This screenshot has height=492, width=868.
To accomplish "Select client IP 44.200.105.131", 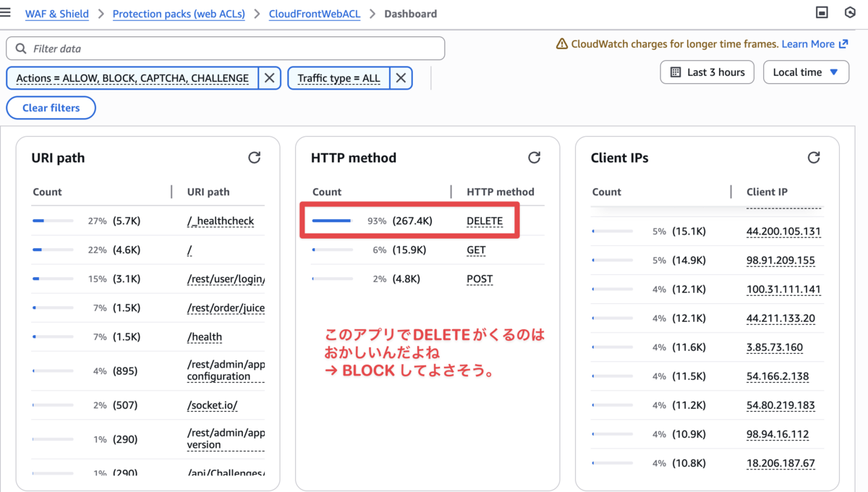I will (x=783, y=232).
